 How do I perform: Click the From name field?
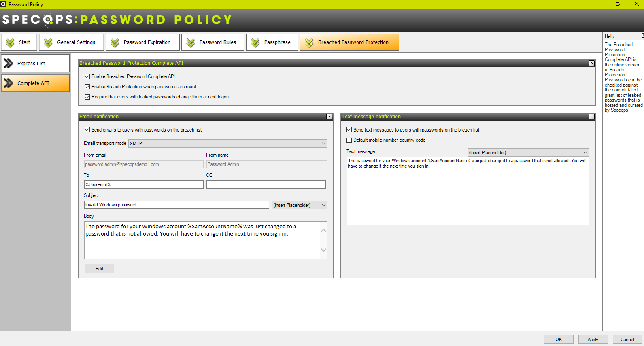[267, 164]
